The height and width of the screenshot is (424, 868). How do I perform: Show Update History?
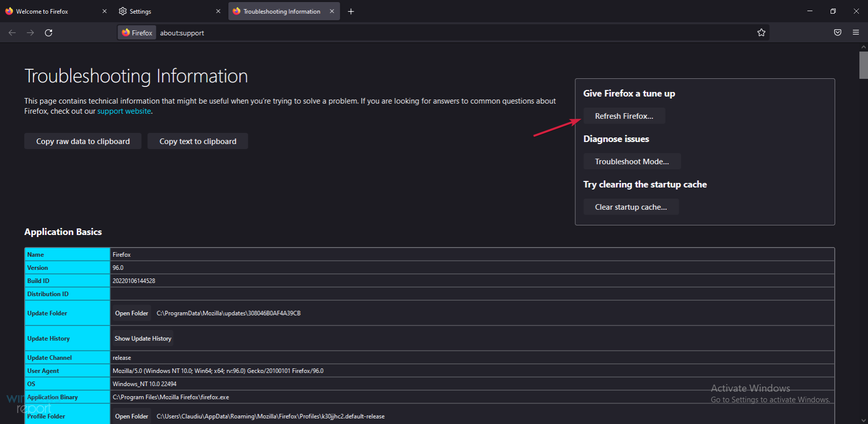143,339
